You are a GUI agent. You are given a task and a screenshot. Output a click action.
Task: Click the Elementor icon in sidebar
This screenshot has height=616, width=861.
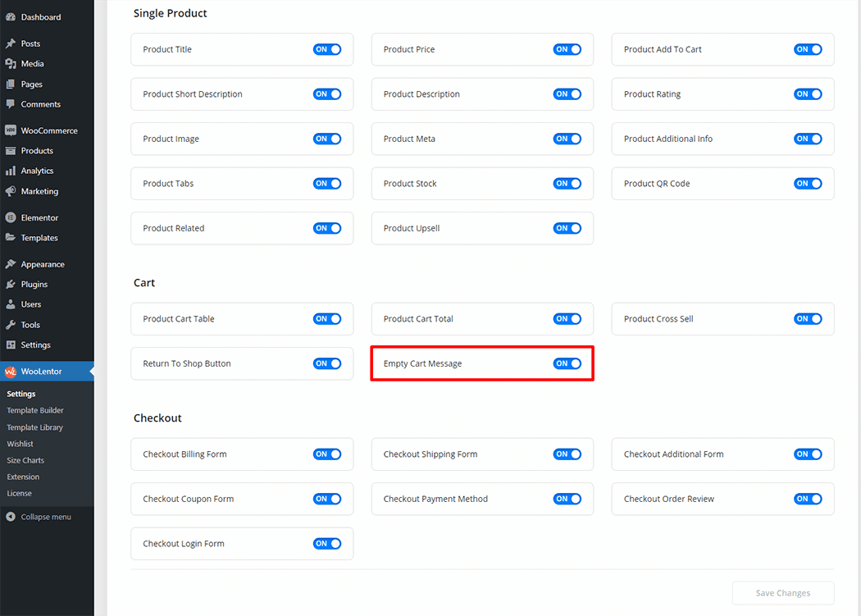(11, 217)
